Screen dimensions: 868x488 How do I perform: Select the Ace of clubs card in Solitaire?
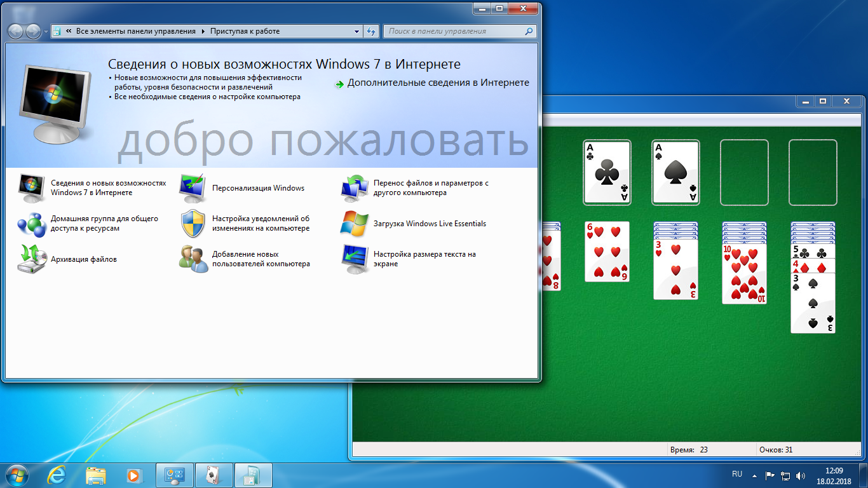pyautogui.click(x=607, y=172)
